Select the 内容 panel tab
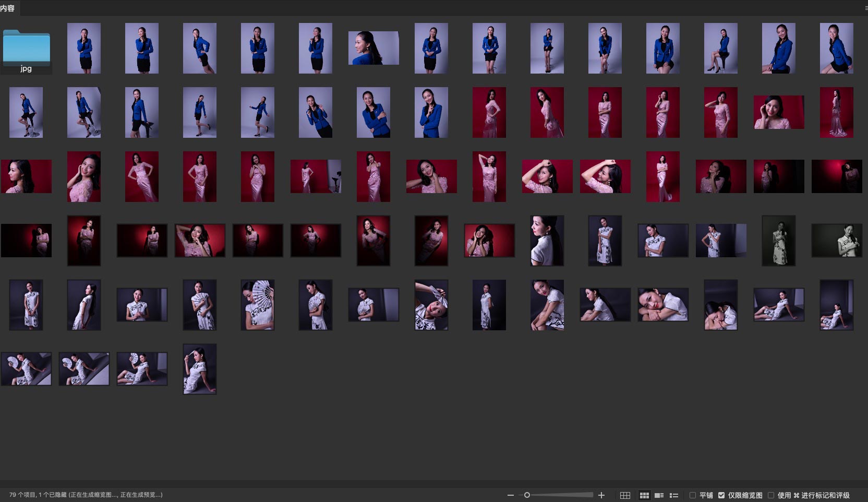868x502 pixels. tap(8, 8)
